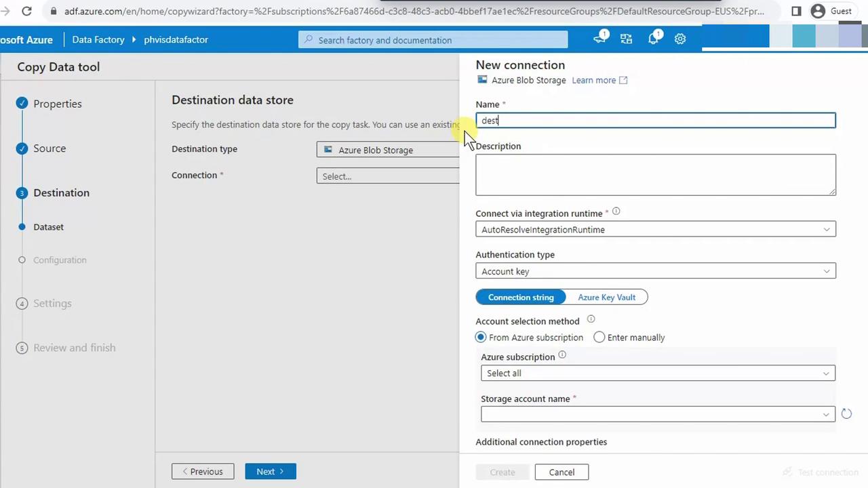Open the settings gear in the Azure header
868x488 pixels.
[680, 39]
